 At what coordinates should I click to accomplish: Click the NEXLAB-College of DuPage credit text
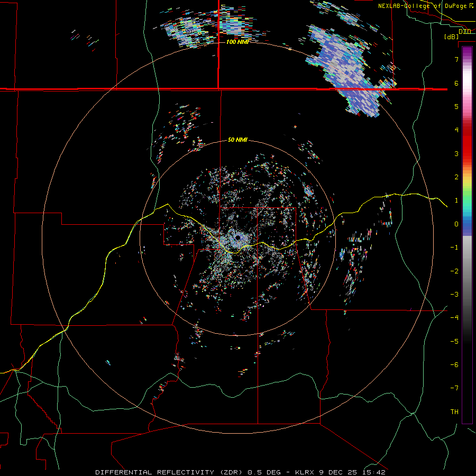pos(422,6)
